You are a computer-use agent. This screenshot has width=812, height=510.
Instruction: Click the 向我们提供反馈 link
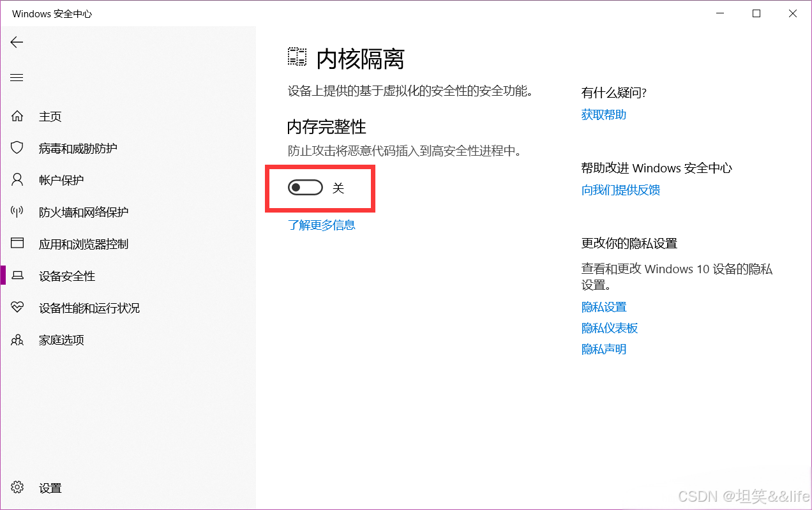[x=620, y=190]
